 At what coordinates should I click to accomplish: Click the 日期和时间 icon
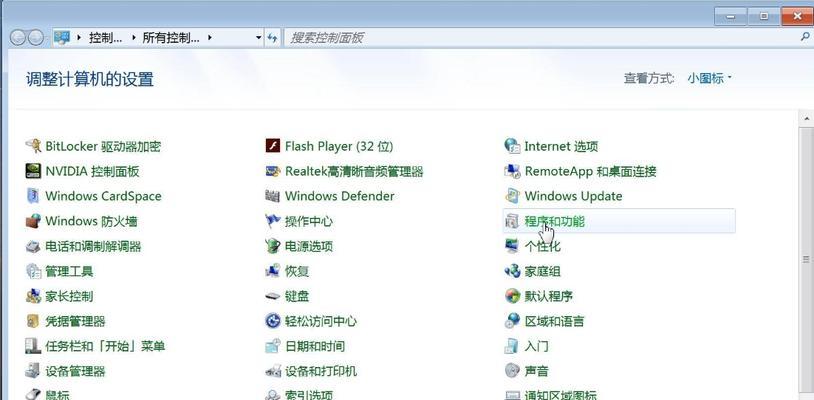point(273,346)
